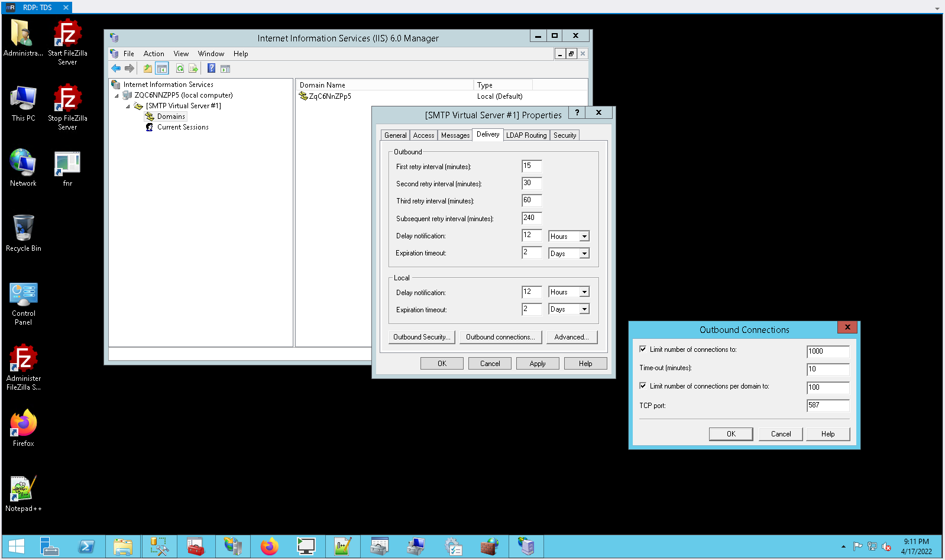Open Server Manager from the taskbar
The image size is (945, 560).
pyautogui.click(x=50, y=547)
